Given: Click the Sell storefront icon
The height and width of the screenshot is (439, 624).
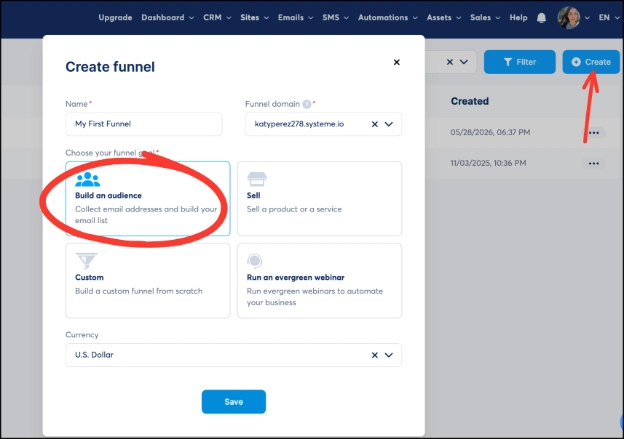Looking at the screenshot, I should pos(257,179).
